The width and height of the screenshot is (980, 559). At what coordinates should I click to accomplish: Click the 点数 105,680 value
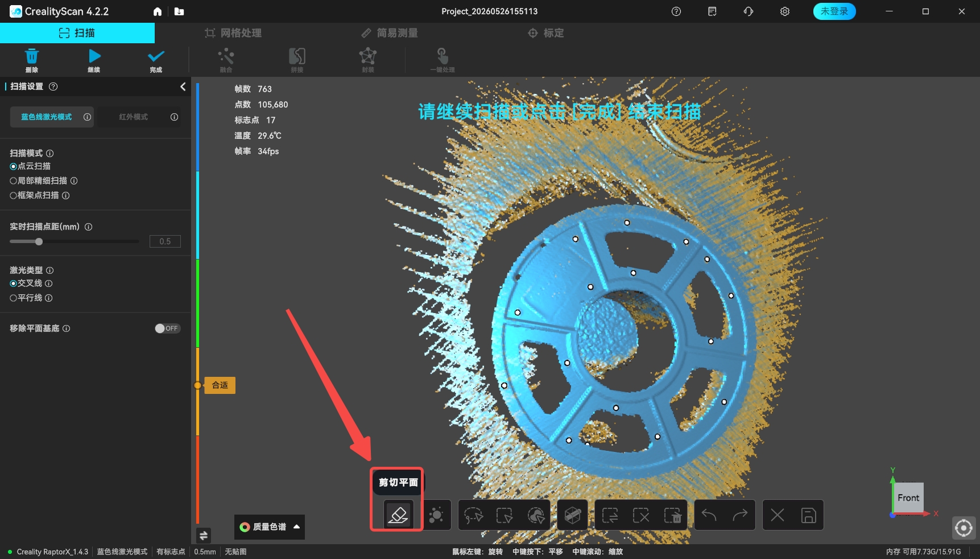click(x=272, y=105)
